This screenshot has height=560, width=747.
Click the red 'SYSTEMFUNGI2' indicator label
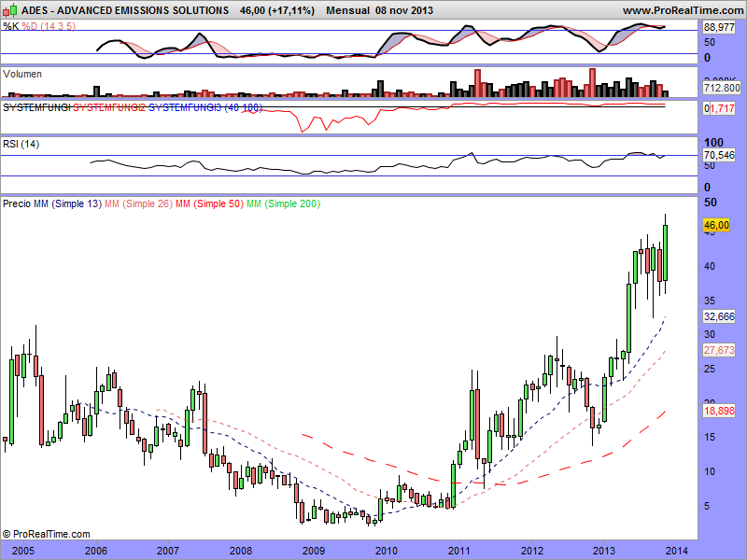(109, 107)
